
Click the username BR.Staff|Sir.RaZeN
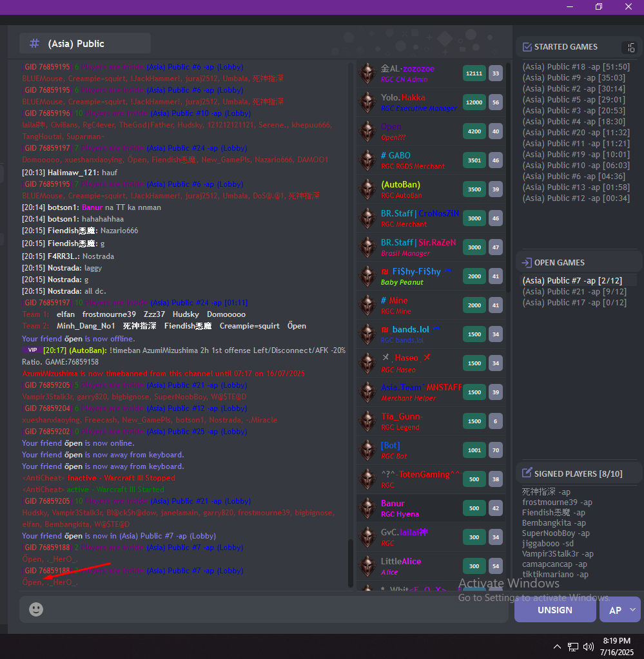click(x=418, y=242)
